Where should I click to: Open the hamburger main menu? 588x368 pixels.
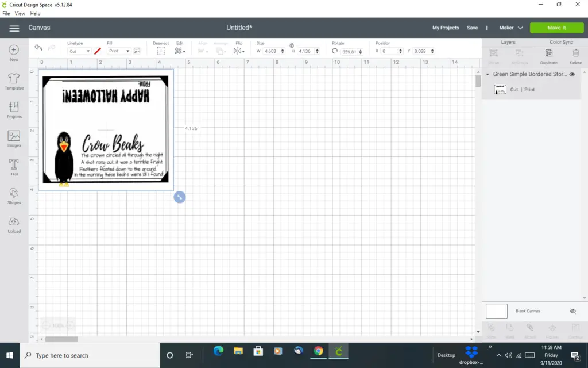click(x=14, y=28)
